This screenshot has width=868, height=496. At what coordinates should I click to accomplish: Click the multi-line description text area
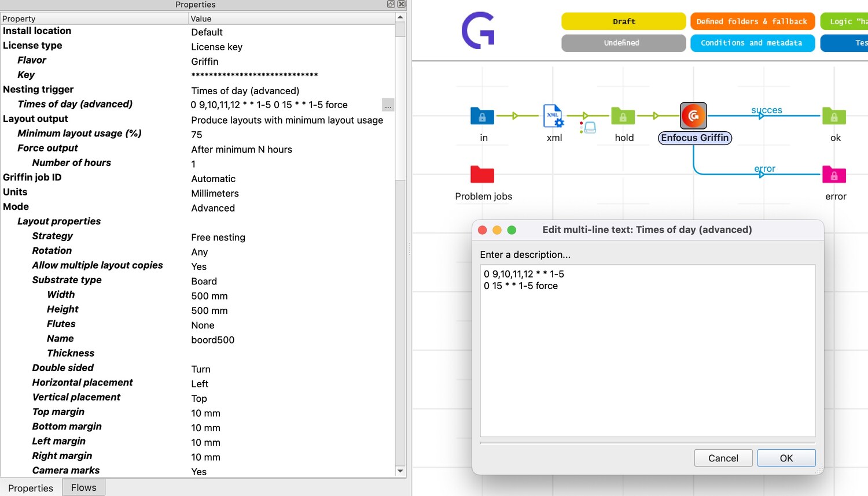click(648, 351)
